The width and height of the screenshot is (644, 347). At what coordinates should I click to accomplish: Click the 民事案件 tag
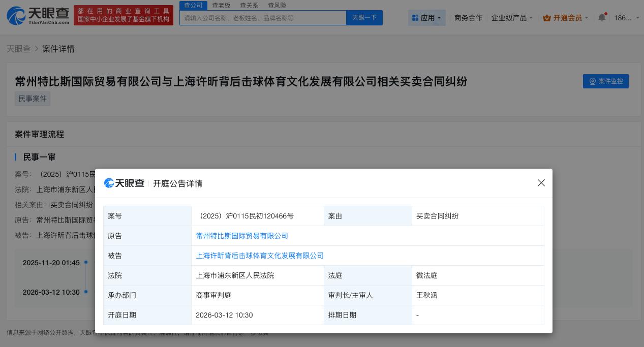(x=33, y=99)
